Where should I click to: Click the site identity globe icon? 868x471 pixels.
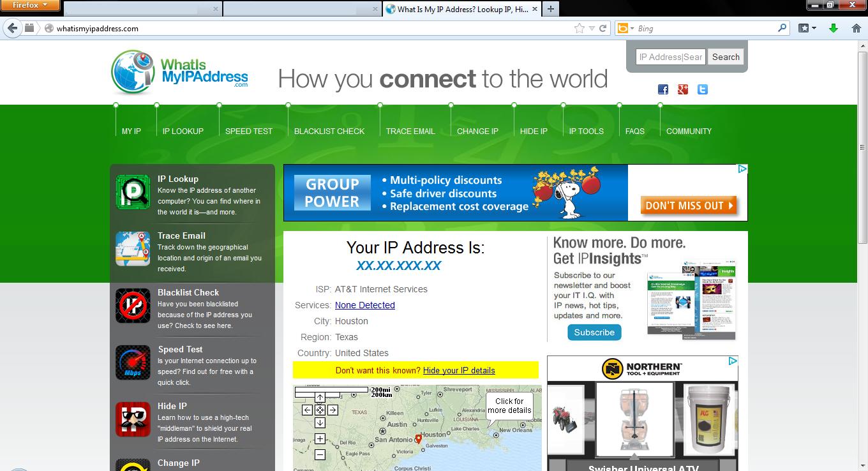tap(49, 28)
